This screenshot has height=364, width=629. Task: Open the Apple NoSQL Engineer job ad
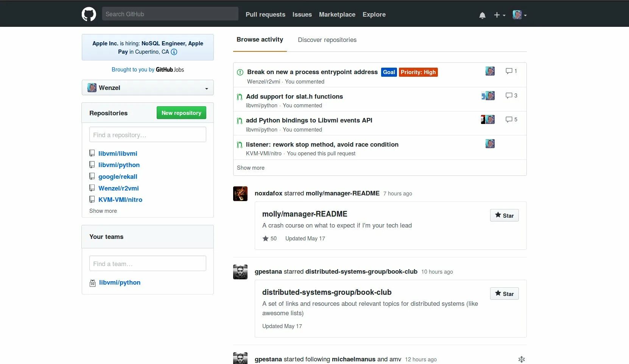[148, 48]
